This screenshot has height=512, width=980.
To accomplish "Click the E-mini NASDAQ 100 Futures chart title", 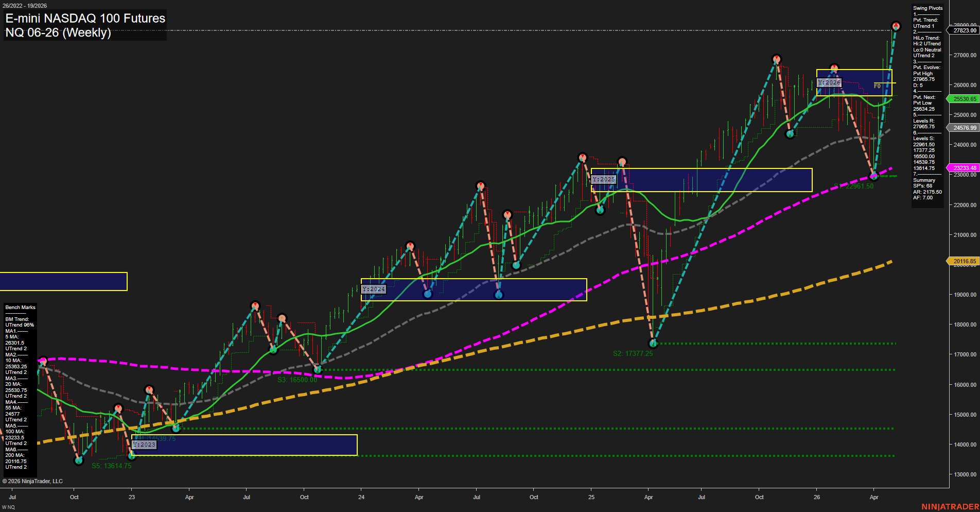I will (85, 18).
